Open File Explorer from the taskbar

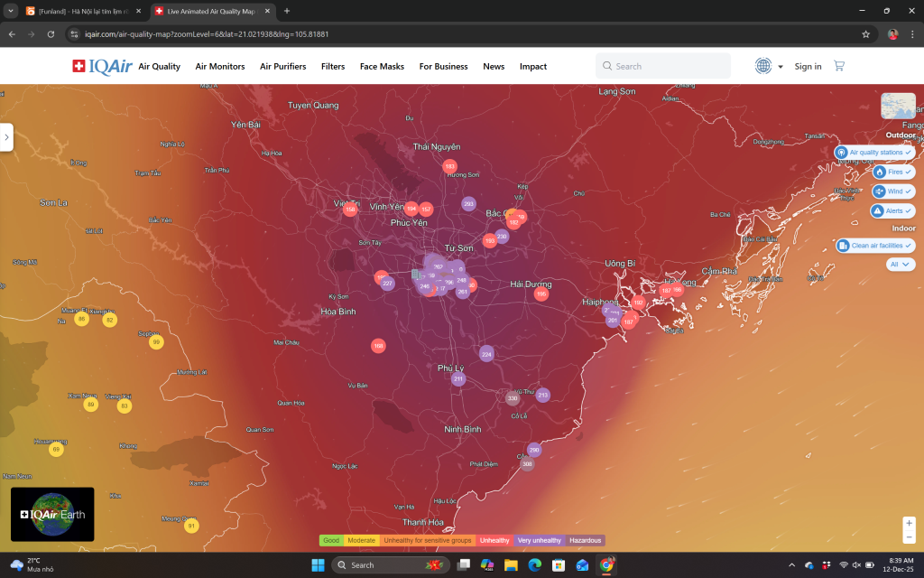pyautogui.click(x=510, y=565)
